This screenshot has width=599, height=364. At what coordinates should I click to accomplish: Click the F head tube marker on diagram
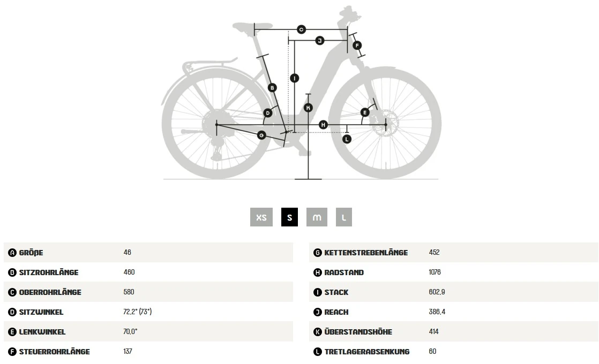(x=357, y=45)
